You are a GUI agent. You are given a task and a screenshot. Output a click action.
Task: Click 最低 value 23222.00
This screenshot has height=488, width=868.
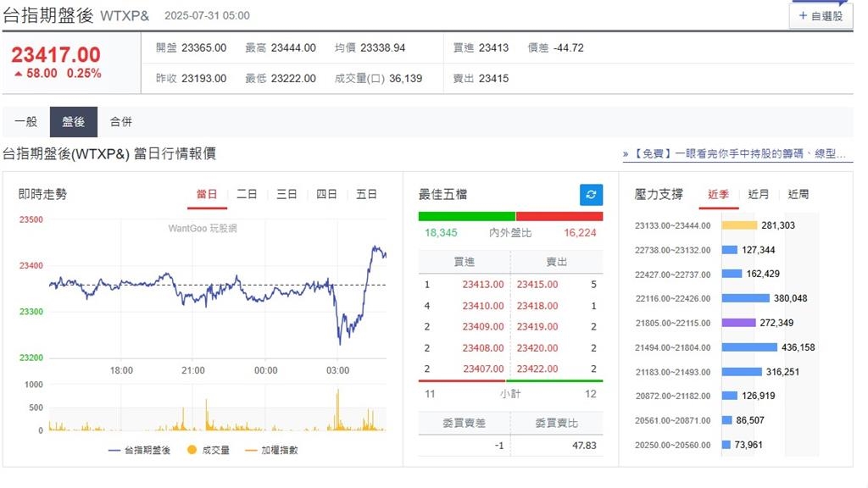(x=293, y=79)
